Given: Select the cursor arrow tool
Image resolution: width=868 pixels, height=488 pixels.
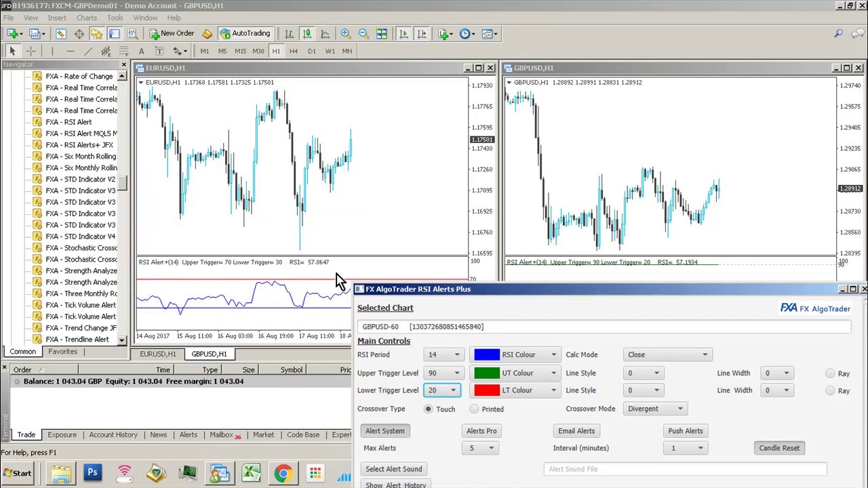Looking at the screenshot, I should point(12,51).
